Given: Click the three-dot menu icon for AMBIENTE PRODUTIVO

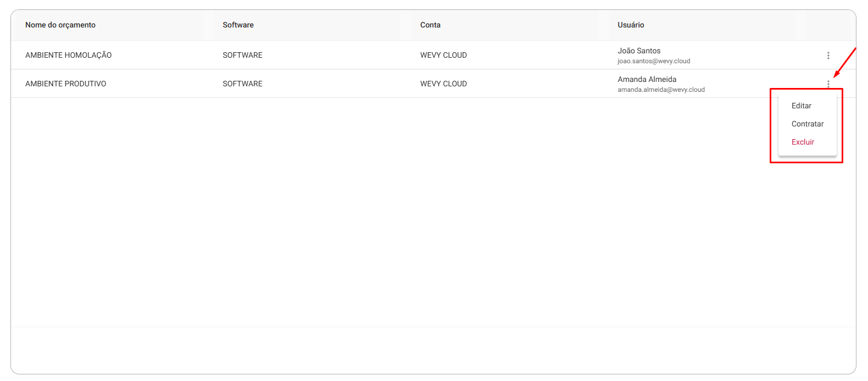Looking at the screenshot, I should point(828,84).
